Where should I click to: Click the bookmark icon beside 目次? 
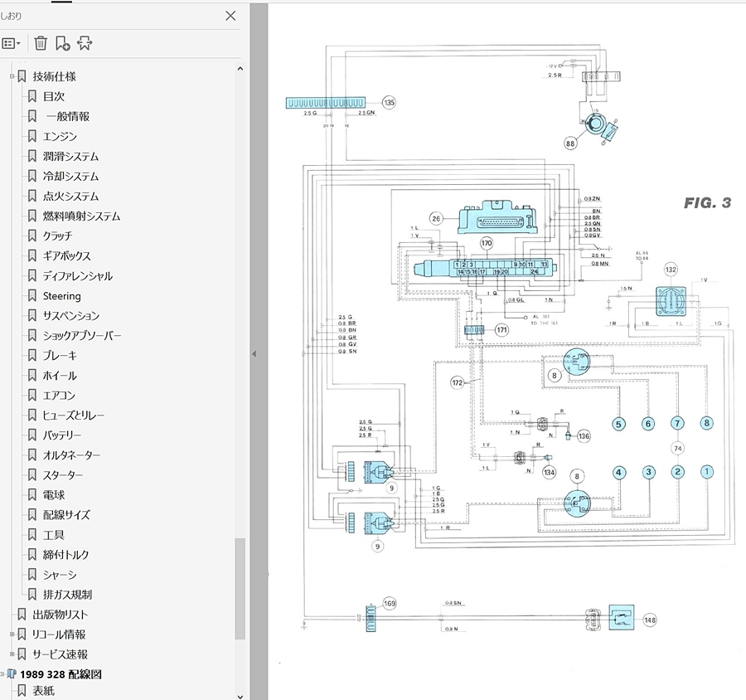tap(31, 97)
